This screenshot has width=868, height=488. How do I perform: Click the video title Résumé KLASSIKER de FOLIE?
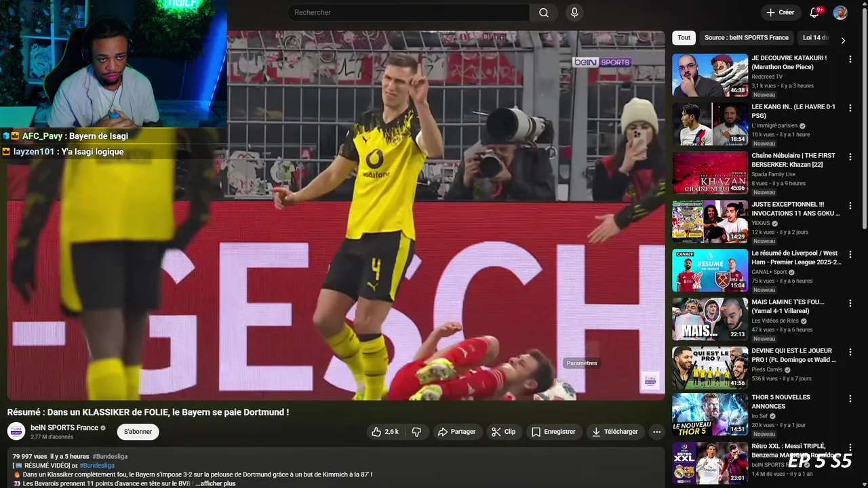pyautogui.click(x=148, y=412)
